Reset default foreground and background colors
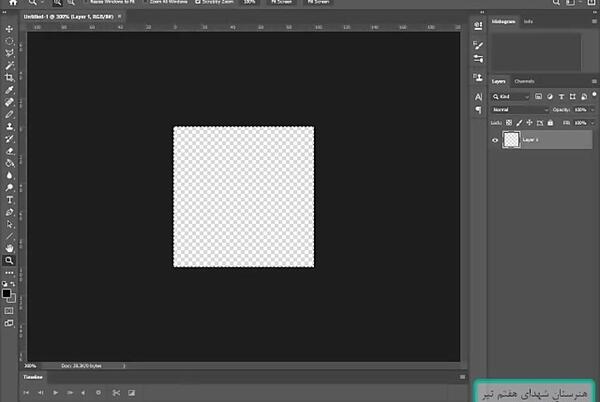600x402 pixels. [x=5, y=284]
